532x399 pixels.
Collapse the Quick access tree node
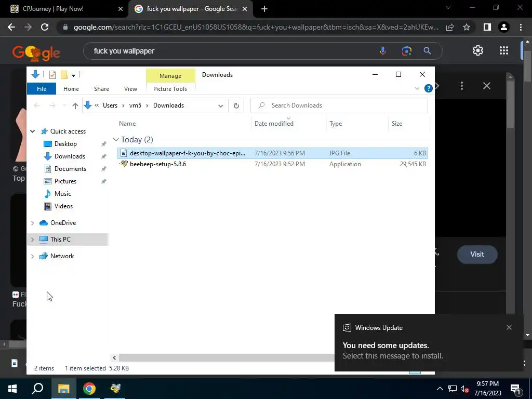click(x=33, y=131)
